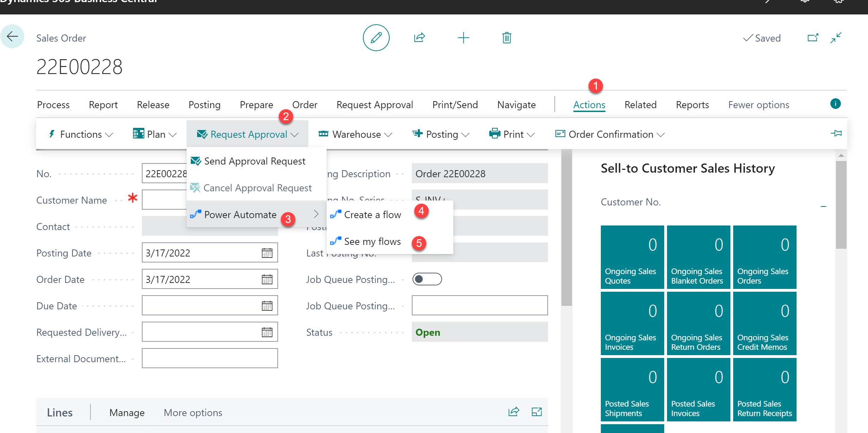The image size is (868, 433).
Task: Click the back arrow button
Action: (13, 36)
